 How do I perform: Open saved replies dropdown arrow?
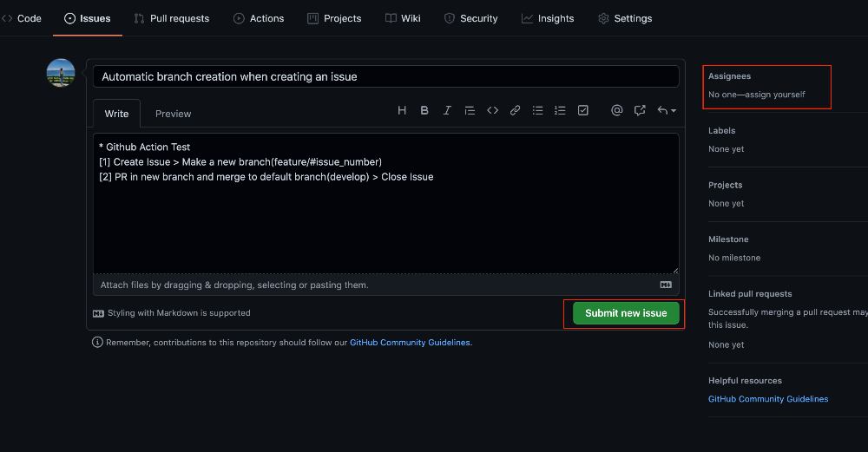pos(667,111)
